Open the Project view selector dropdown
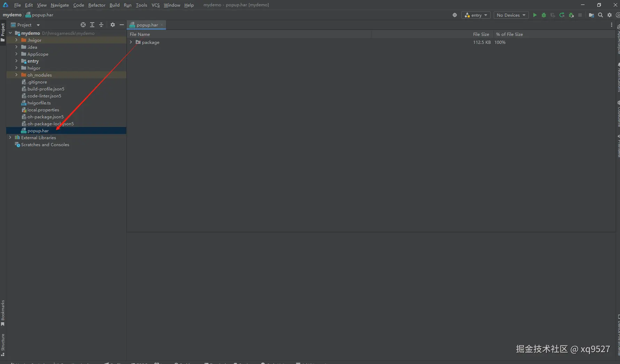620x364 pixels. coord(25,25)
